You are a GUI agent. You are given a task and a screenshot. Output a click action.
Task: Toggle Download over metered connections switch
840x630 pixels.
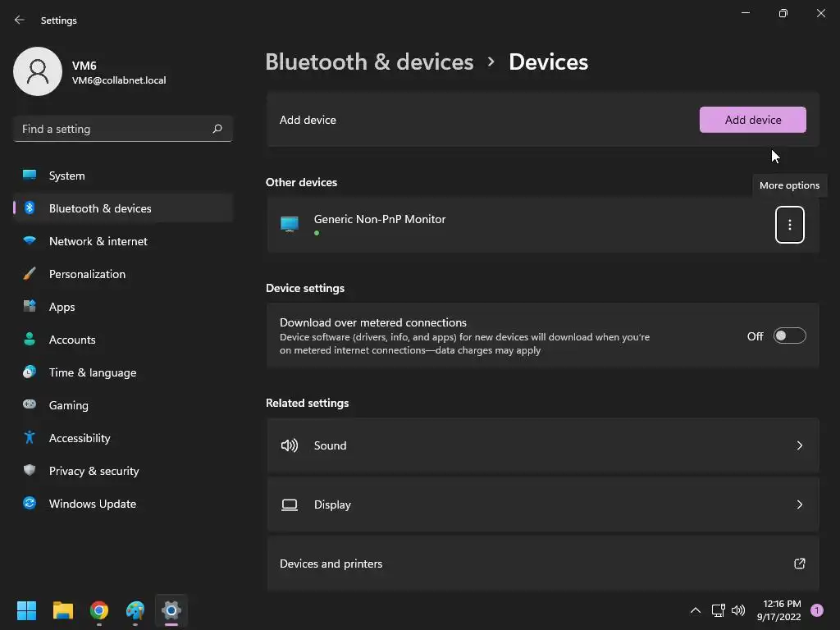click(790, 336)
